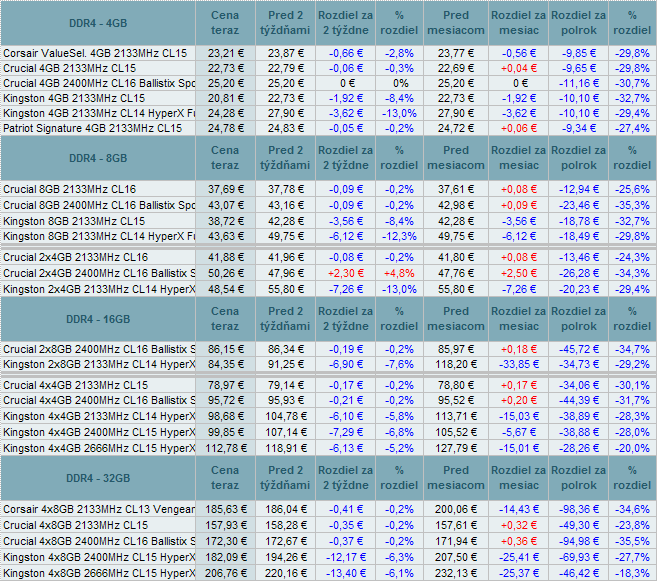Select "Corsair 4x8GB 2133MHz CL13 Vengear" product name
The height and width of the screenshot is (581, 657).
[x=99, y=509]
